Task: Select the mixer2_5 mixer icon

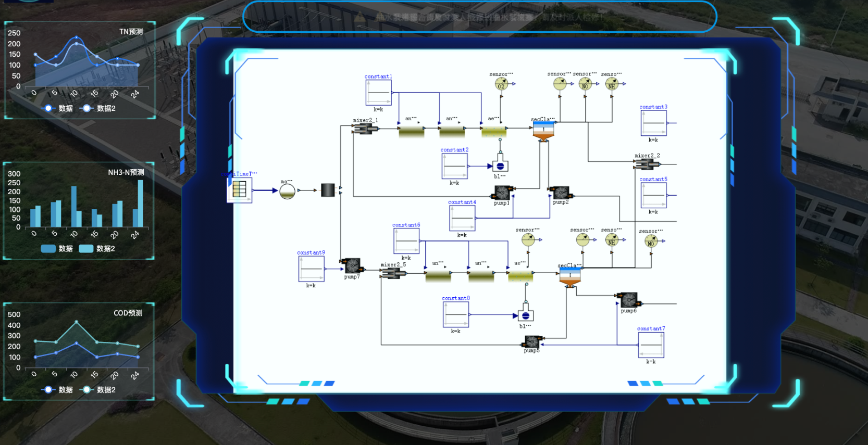Action: tap(392, 273)
